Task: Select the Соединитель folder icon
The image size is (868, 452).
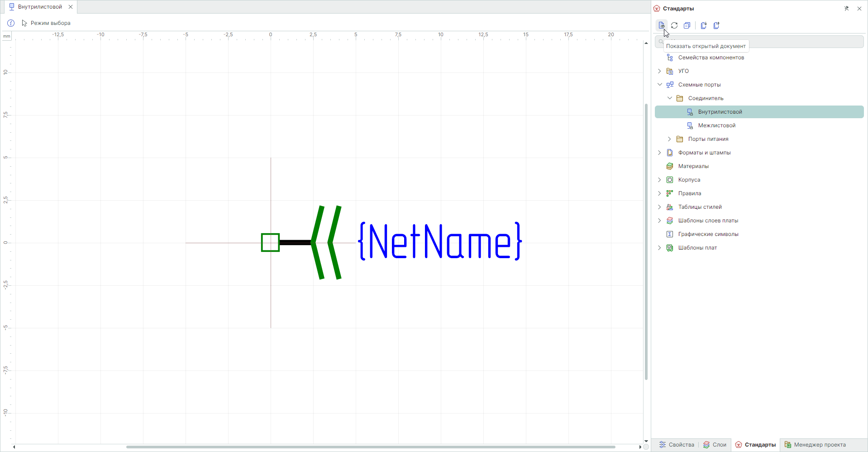Action: (680, 98)
